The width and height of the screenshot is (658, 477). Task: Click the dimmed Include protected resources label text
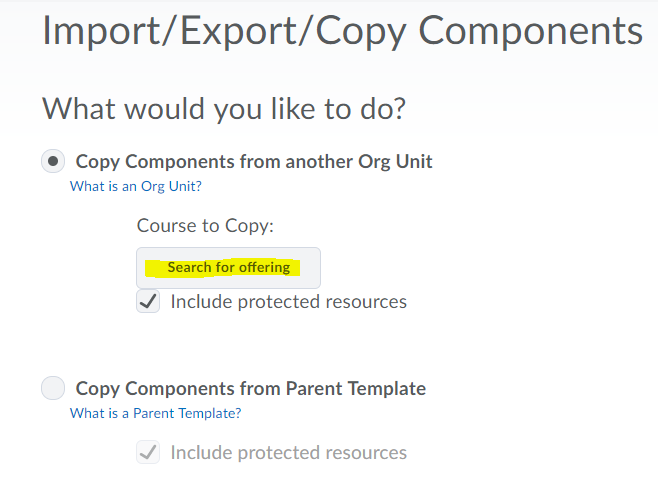tap(288, 453)
